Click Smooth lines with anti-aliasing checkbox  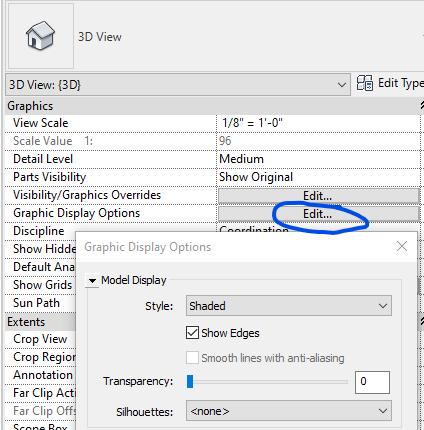(x=192, y=358)
